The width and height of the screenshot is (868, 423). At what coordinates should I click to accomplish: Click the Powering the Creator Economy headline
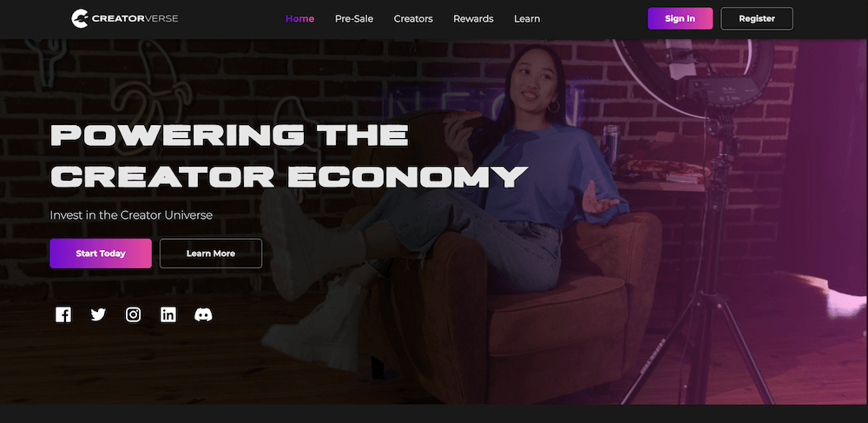pyautogui.click(x=288, y=155)
